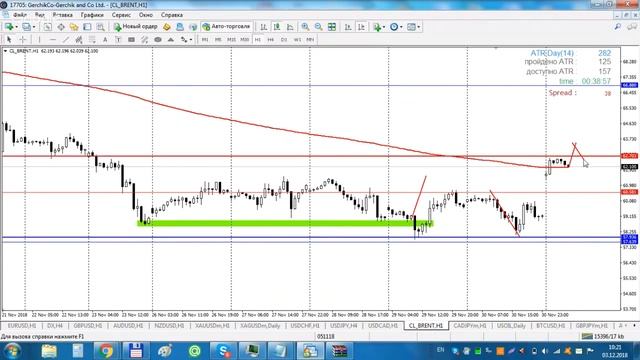640x360 pixels.
Task: Select the Triangle shape tool
Action: click(x=171, y=40)
